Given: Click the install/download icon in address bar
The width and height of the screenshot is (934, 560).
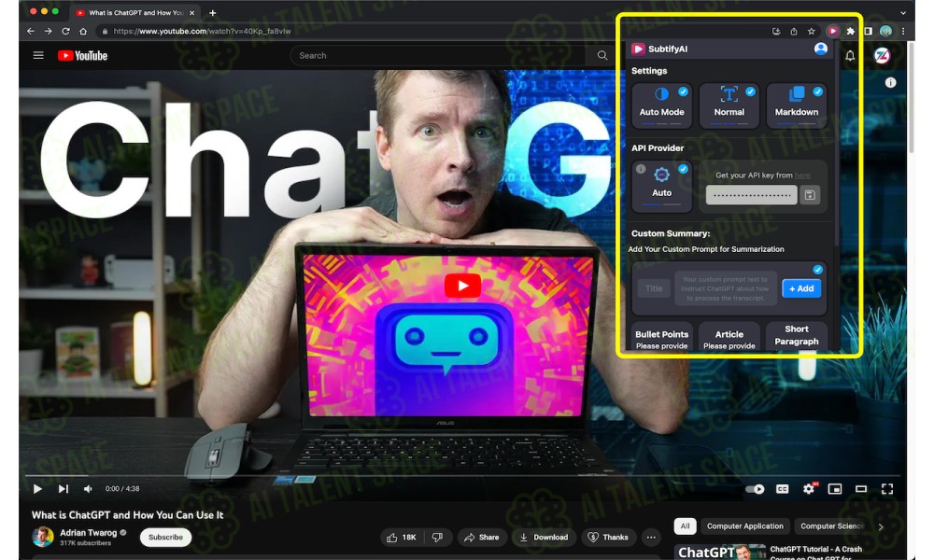Looking at the screenshot, I should [776, 31].
